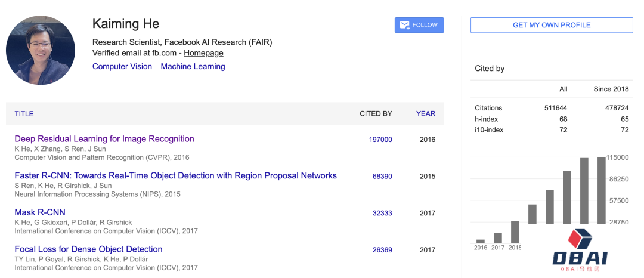
Task: Open Focal Loss for Dense Object Detection
Action: coord(88,249)
